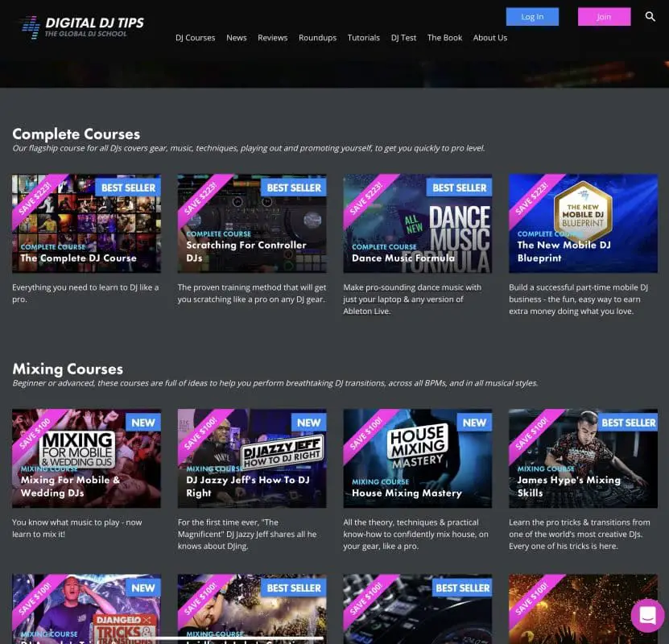Screen dimensions: 669x644
Task: Open the House Mixing Mastery course
Action: pyautogui.click(x=418, y=459)
